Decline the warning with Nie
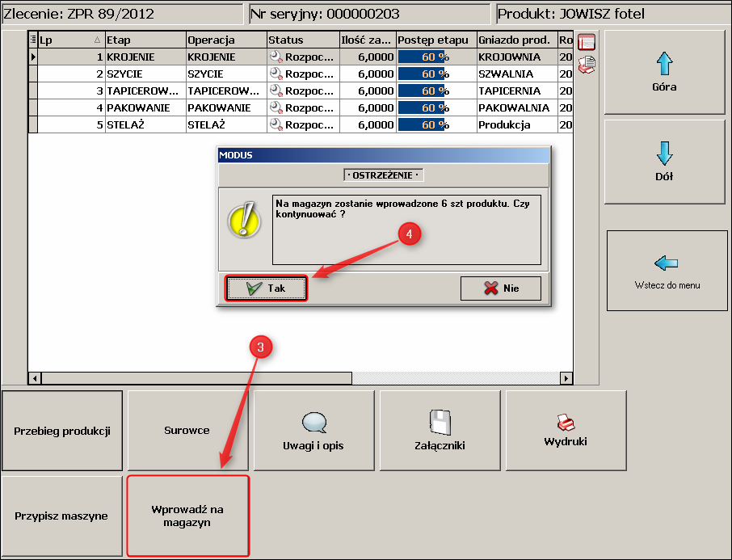 pyautogui.click(x=500, y=288)
